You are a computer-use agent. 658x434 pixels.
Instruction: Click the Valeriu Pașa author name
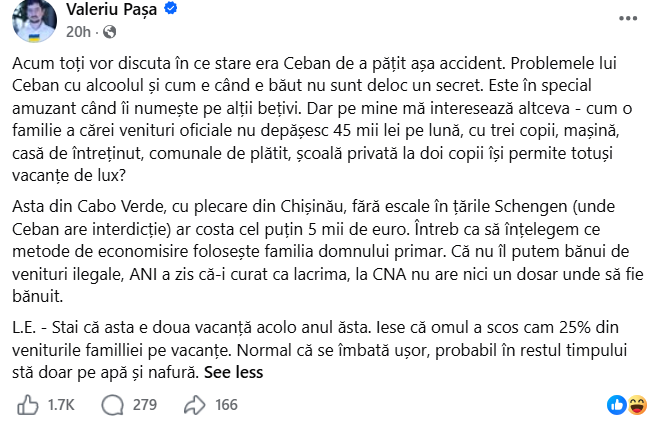click(111, 9)
